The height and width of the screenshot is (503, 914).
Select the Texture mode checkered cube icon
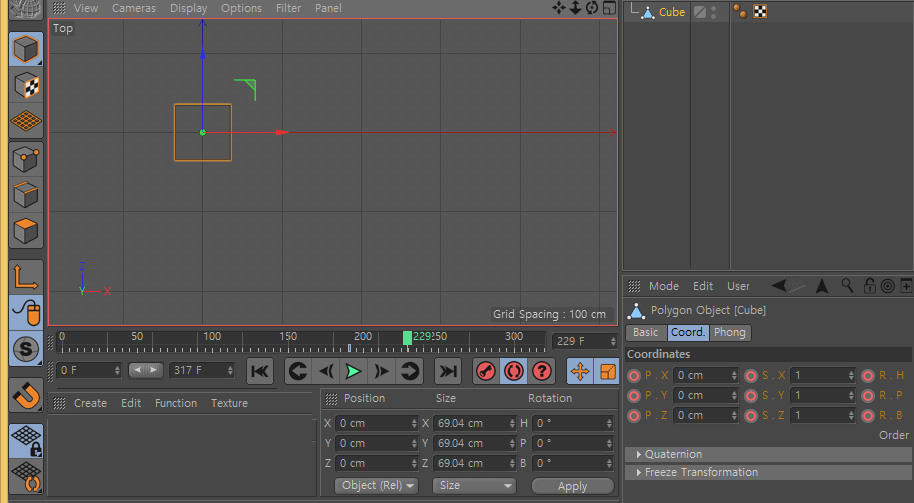click(26, 86)
